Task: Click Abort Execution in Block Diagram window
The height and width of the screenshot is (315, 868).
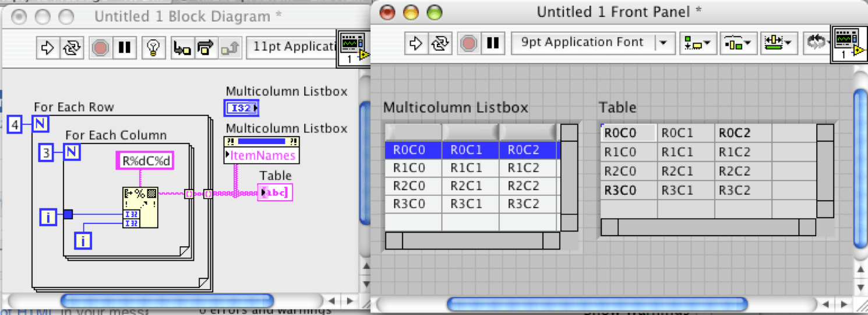Action: 101,47
